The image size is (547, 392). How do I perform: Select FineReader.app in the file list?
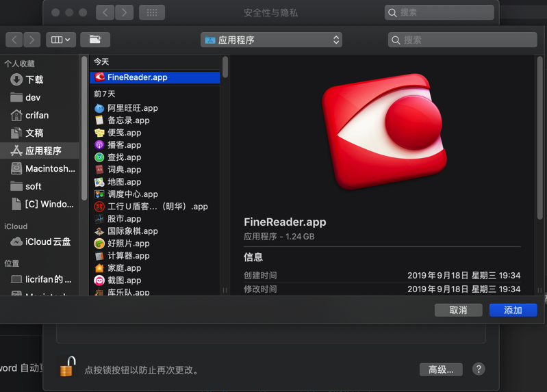click(155, 77)
